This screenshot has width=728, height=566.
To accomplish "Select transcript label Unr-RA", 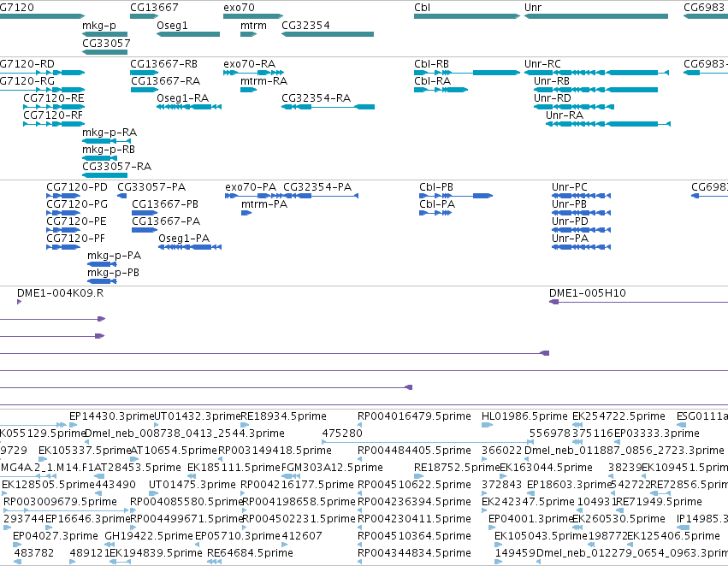I will click(565, 115).
